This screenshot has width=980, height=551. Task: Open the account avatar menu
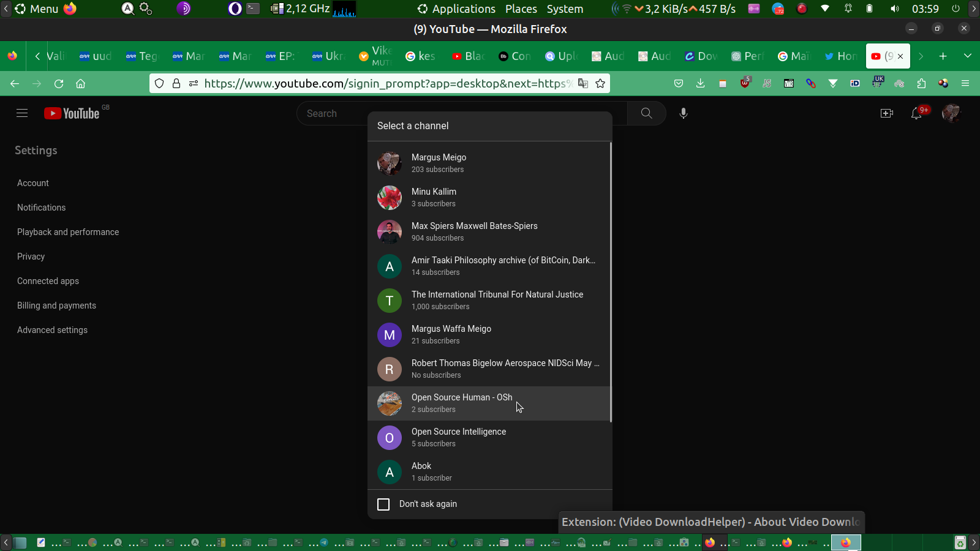[951, 113]
